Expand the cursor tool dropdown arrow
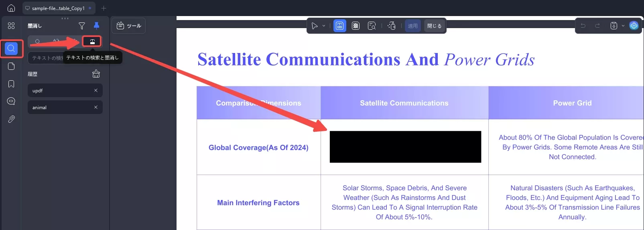The height and width of the screenshot is (230, 644). [x=324, y=26]
